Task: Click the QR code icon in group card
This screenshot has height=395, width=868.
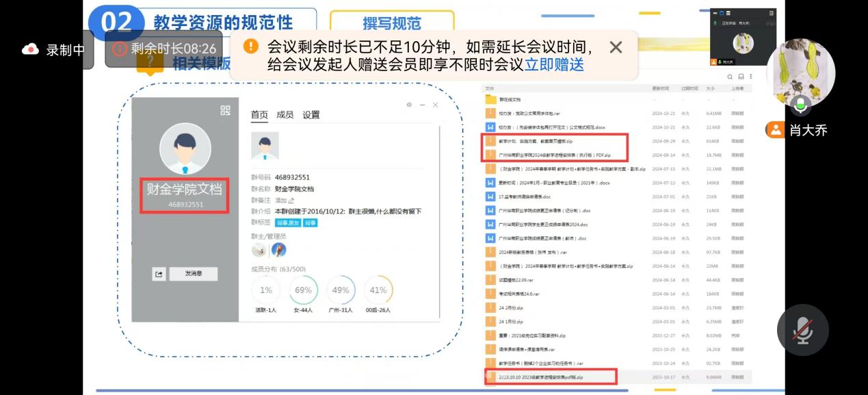Action: [225, 110]
